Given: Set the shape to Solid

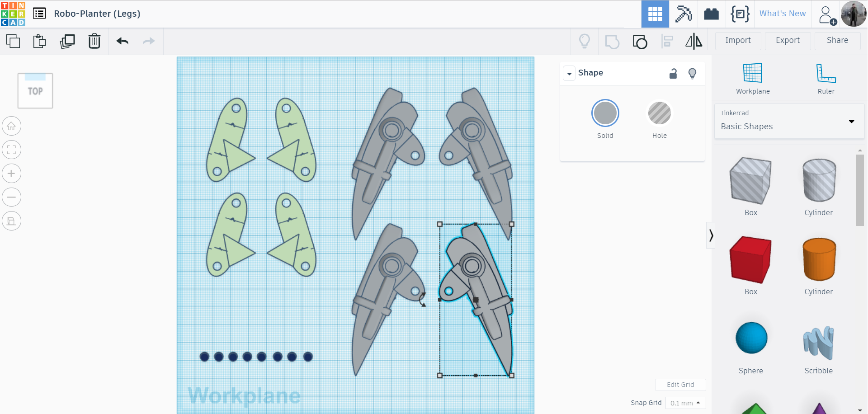Looking at the screenshot, I should (x=605, y=113).
